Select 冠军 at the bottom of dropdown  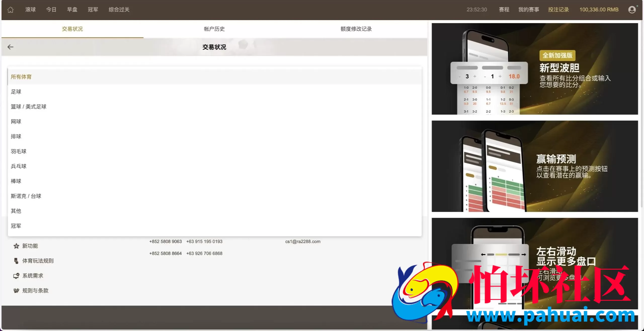pyautogui.click(x=215, y=226)
